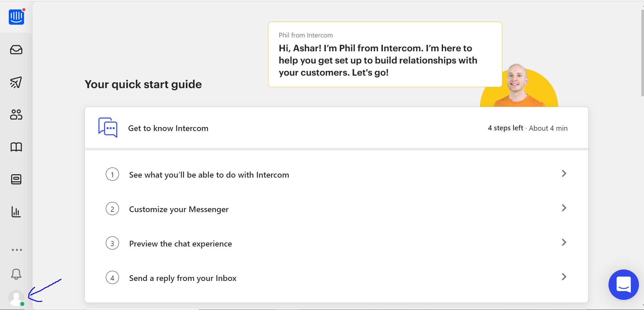Image resolution: width=644 pixels, height=310 pixels.
Task: Open the Contacts people icon
Action: [x=16, y=114]
